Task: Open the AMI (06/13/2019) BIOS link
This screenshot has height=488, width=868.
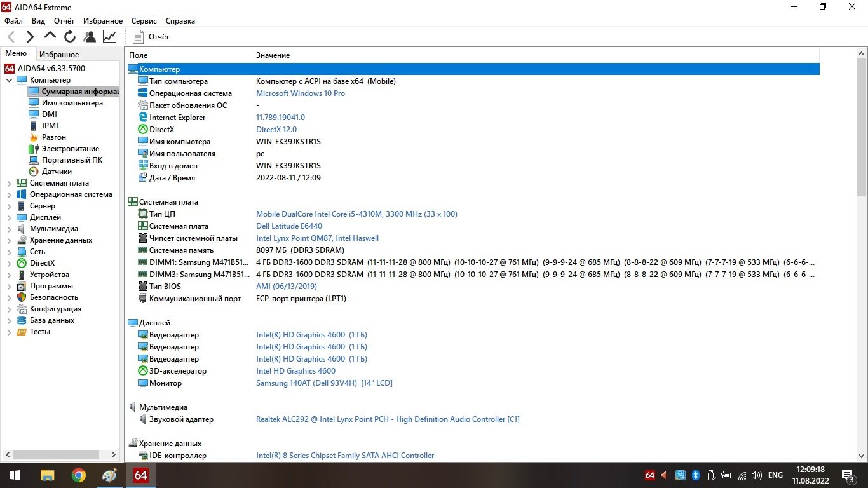Action: (x=287, y=287)
